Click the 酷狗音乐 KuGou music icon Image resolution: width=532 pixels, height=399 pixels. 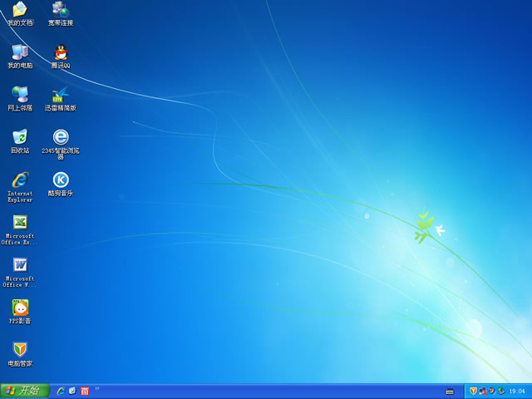click(x=61, y=180)
